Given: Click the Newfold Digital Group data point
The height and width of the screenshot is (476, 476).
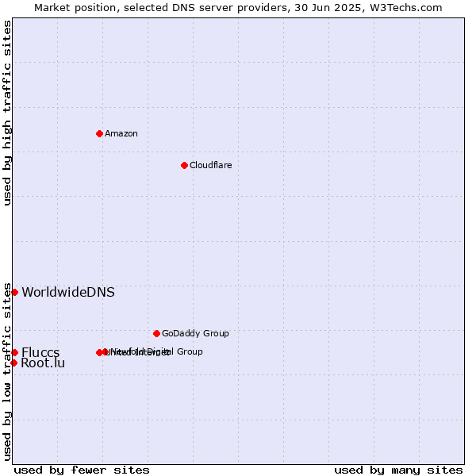Looking at the screenshot, I should [x=106, y=351].
